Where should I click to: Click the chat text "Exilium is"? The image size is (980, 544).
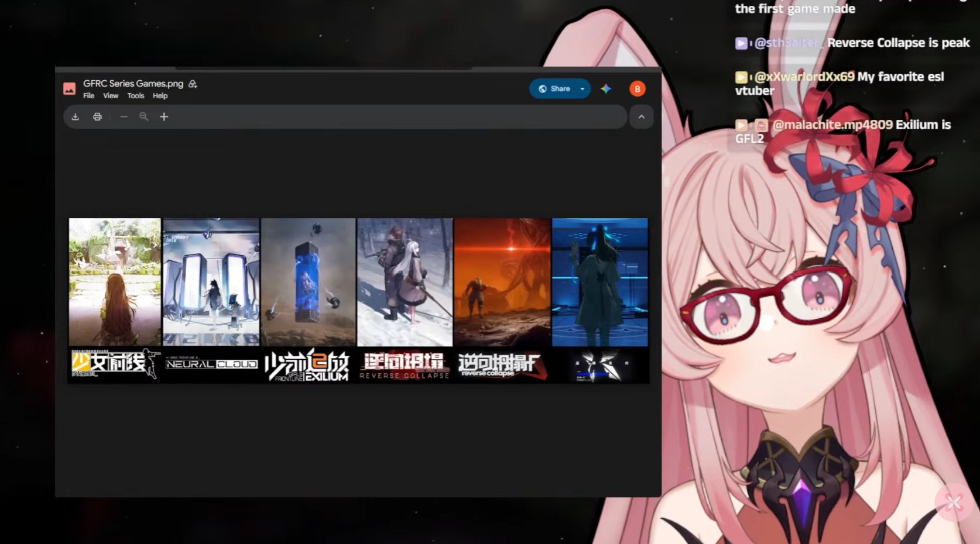coord(923,125)
